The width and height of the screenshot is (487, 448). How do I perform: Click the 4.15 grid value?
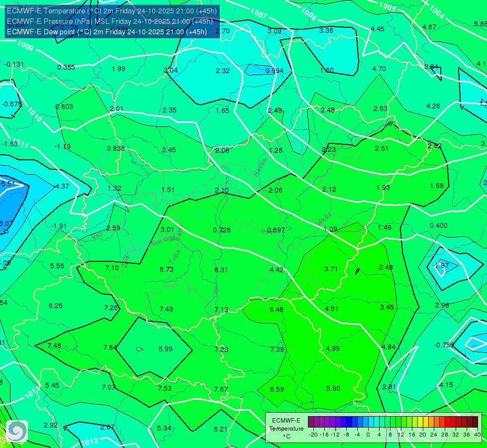(x=446, y=385)
